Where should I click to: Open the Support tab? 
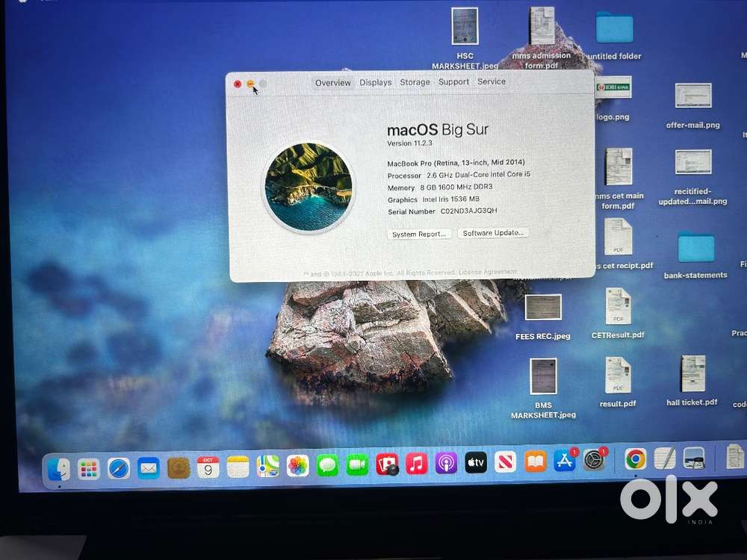point(453,82)
